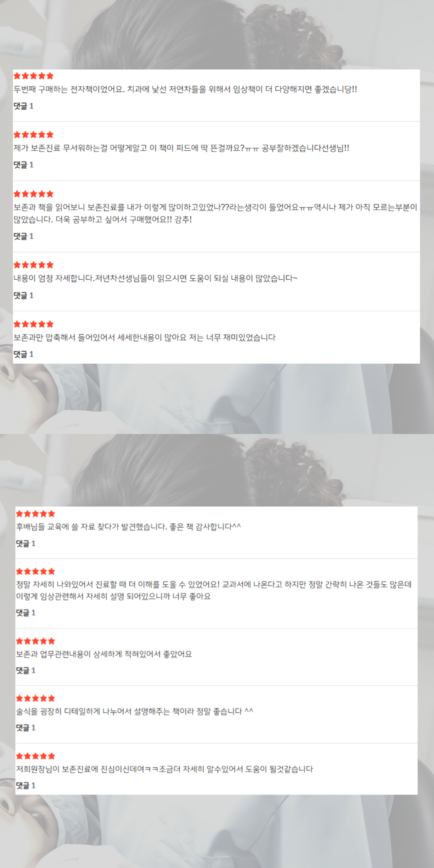Viewport: 434px width, 868px height.
Task: Open 댓글 1 under '공부잘하겠습니다선생님' review
Action: [x=24, y=165]
